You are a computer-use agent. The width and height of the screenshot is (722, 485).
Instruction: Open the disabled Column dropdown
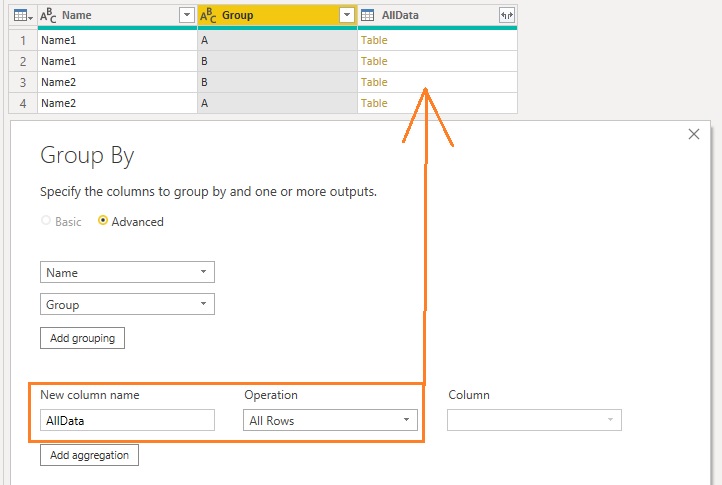point(534,420)
